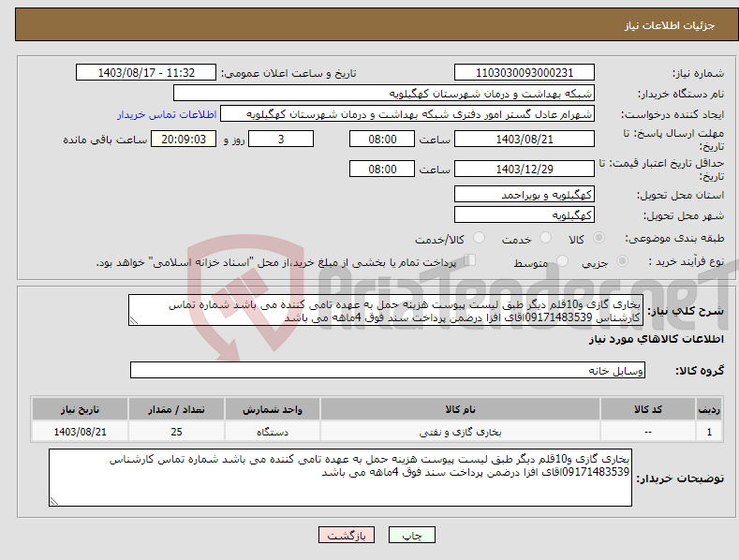Click the کد کالا column header

(648, 409)
